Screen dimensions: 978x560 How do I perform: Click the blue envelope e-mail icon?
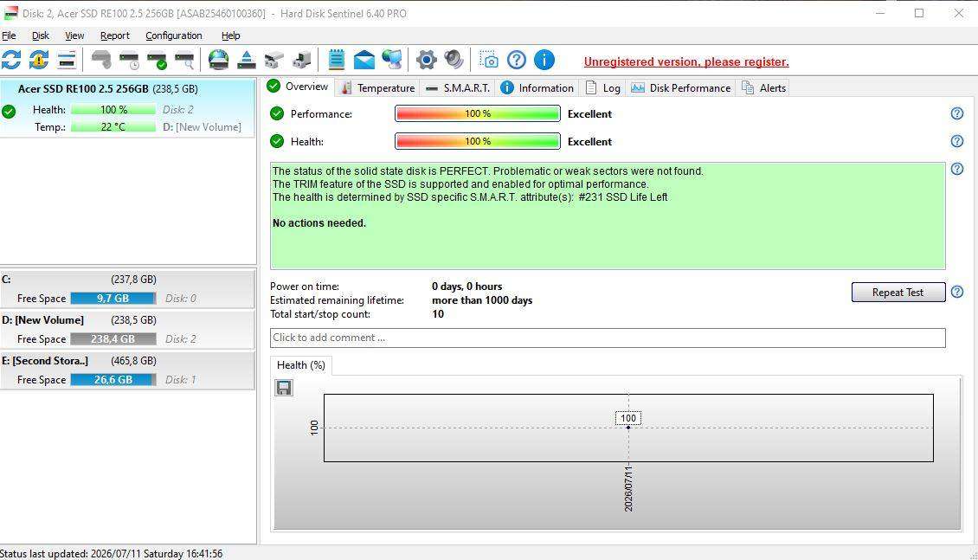[x=364, y=60]
